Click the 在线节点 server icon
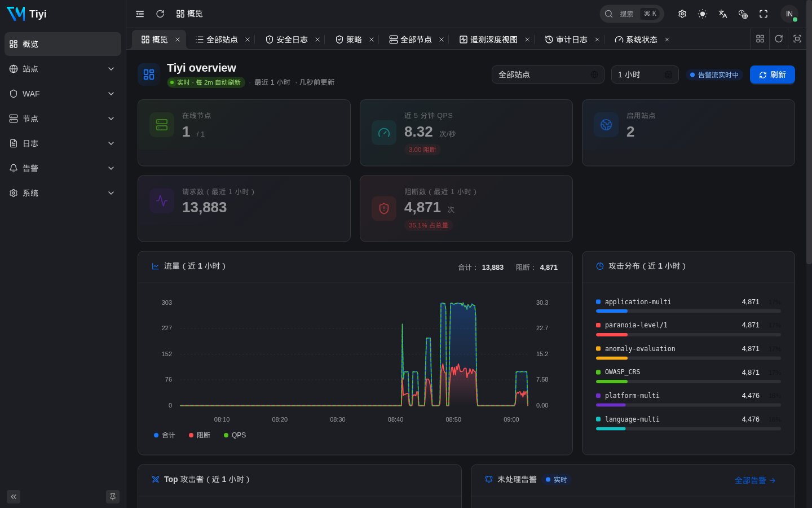Screen dimensions: 812x508 [162, 125]
